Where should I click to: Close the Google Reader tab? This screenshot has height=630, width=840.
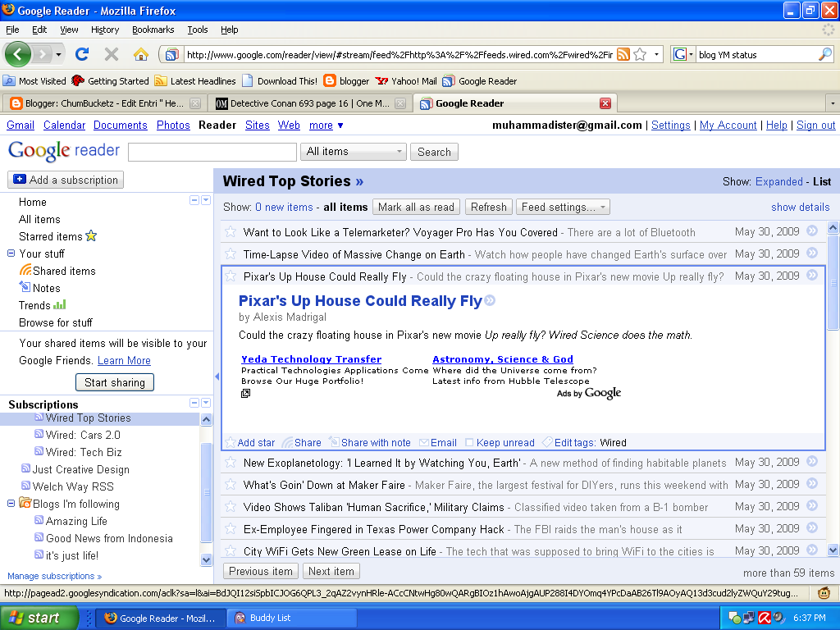605,103
